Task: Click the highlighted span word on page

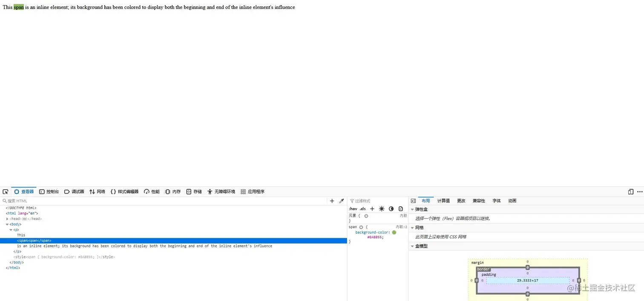Action: (19, 7)
